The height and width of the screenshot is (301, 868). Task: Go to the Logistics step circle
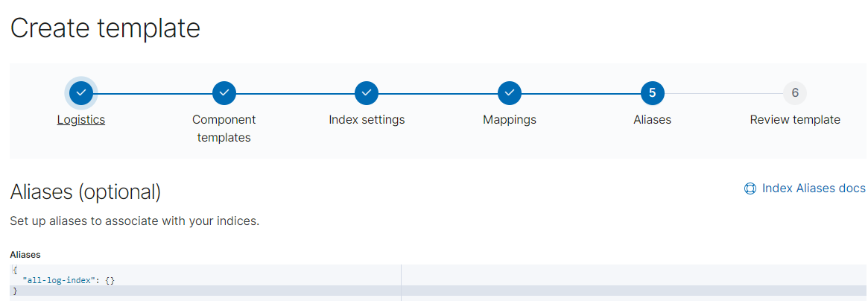coord(80,93)
